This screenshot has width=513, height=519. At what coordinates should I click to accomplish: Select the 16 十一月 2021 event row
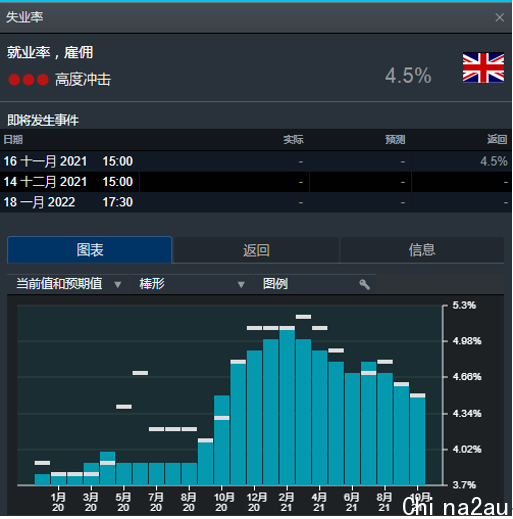[x=256, y=162]
